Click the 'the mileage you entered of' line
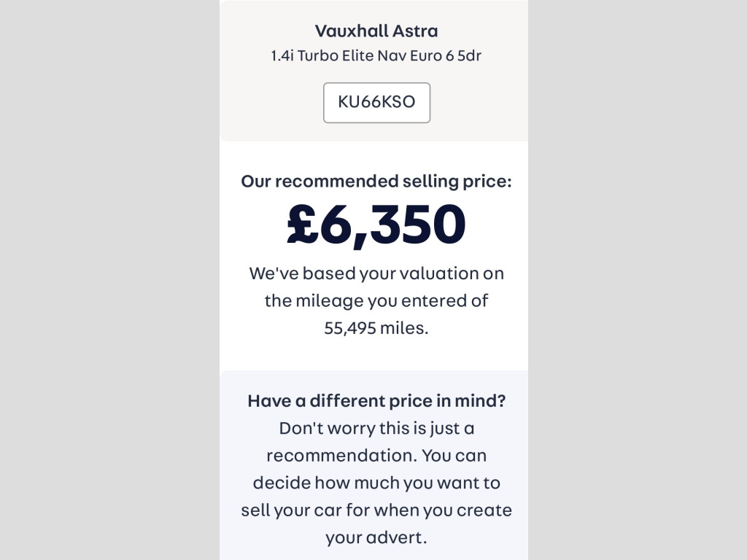 (376, 300)
